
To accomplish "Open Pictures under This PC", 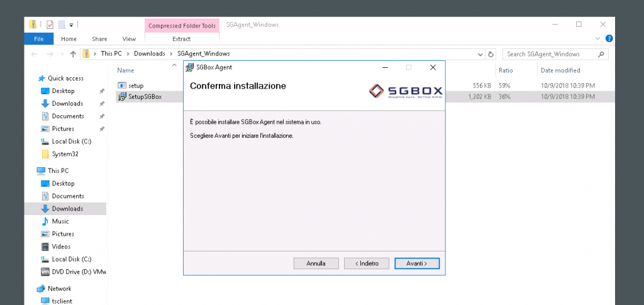I will [x=63, y=234].
